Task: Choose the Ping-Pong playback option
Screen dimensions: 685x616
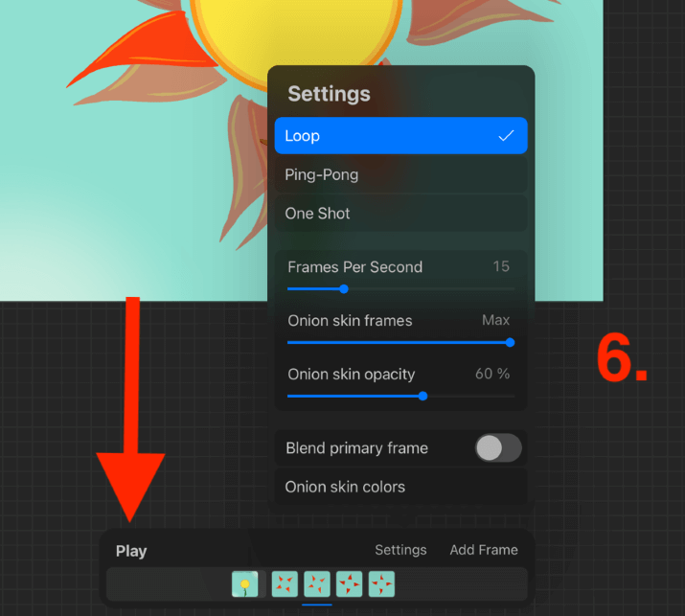Action: [x=400, y=174]
